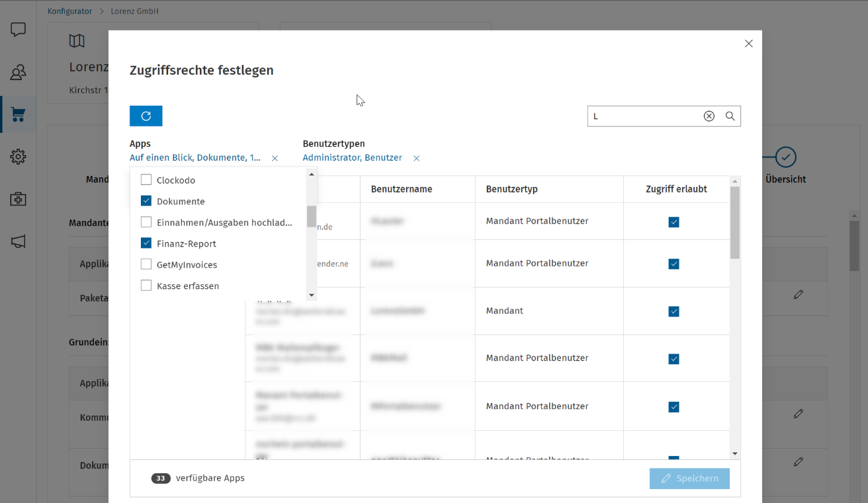868x503 pixels.
Task: Click the user table scrollbar thumb
Action: click(x=735, y=223)
